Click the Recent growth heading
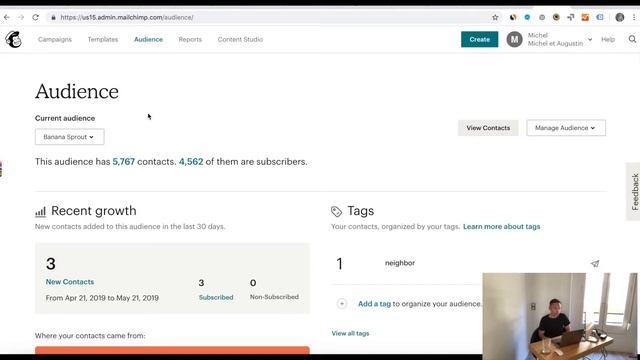 point(94,211)
